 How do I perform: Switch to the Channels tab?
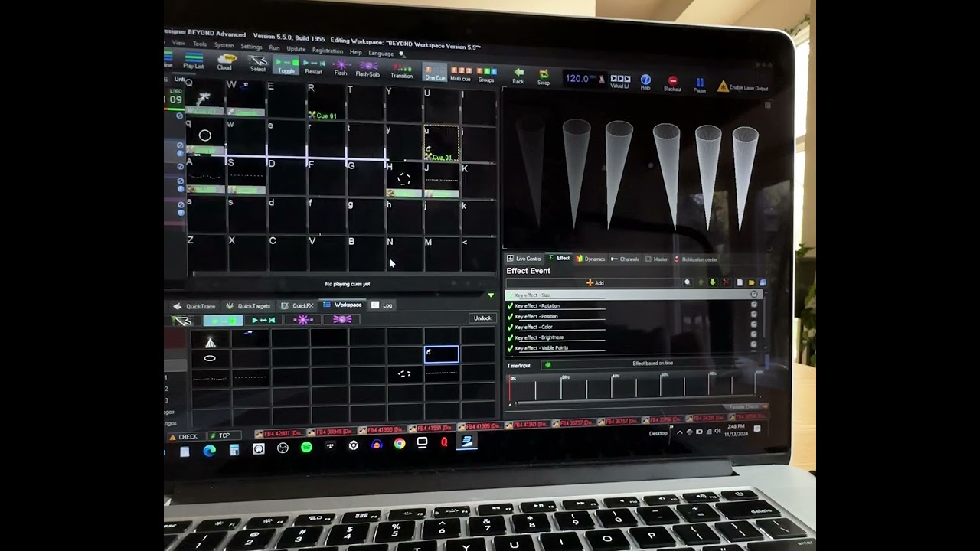point(625,259)
